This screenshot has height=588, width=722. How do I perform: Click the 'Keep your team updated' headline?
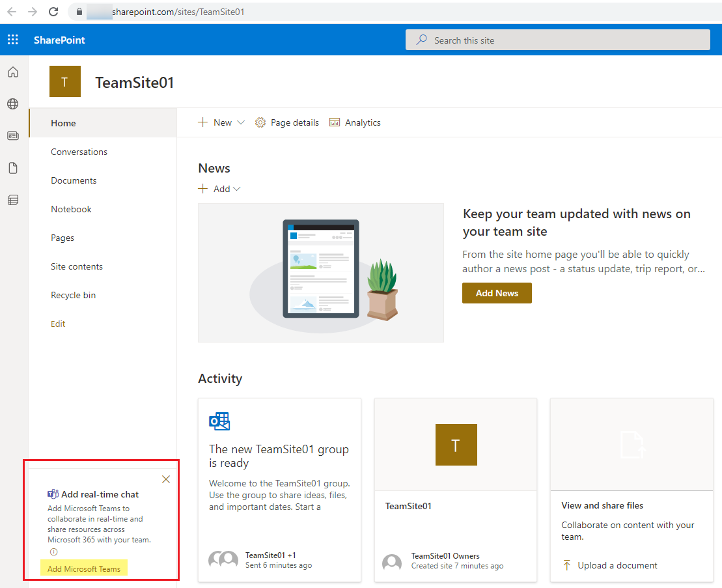tap(577, 223)
